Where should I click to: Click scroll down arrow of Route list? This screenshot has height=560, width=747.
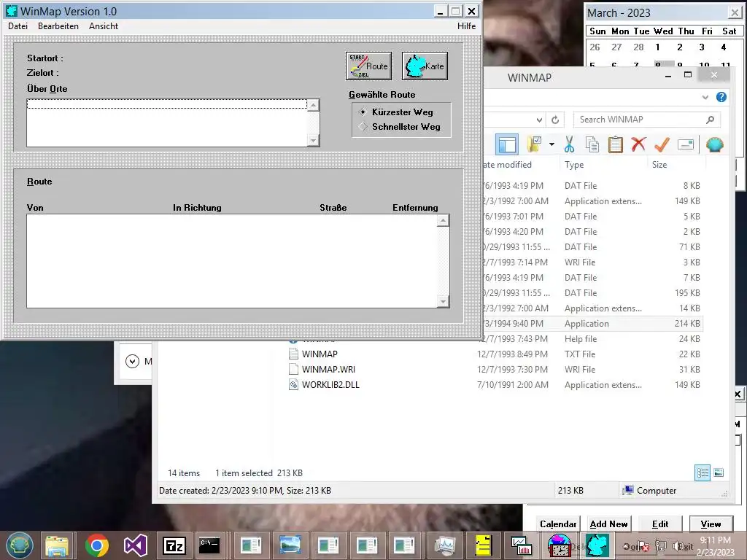point(443,302)
